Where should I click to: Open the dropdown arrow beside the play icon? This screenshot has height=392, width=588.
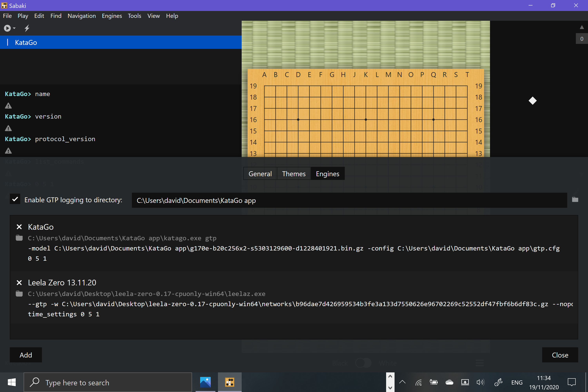[x=14, y=28]
